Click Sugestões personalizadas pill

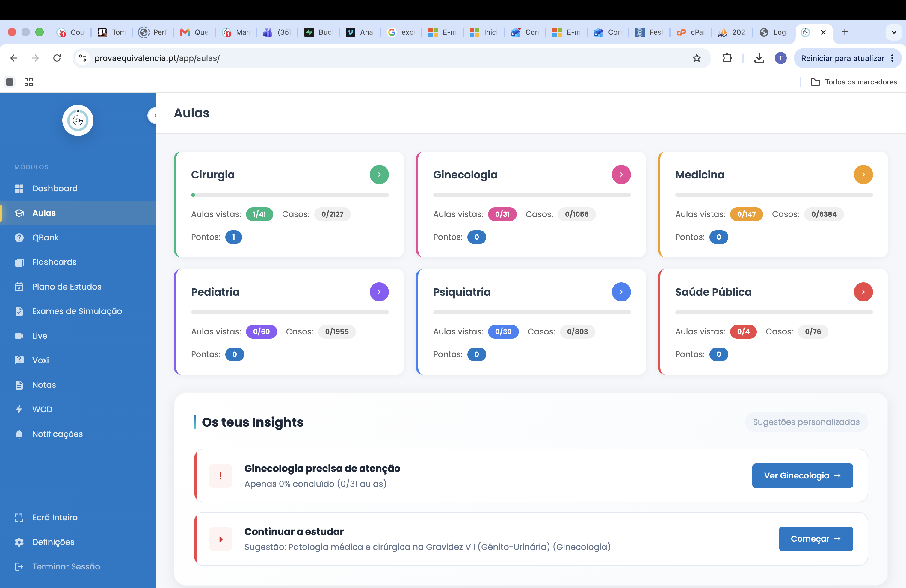pyautogui.click(x=806, y=422)
